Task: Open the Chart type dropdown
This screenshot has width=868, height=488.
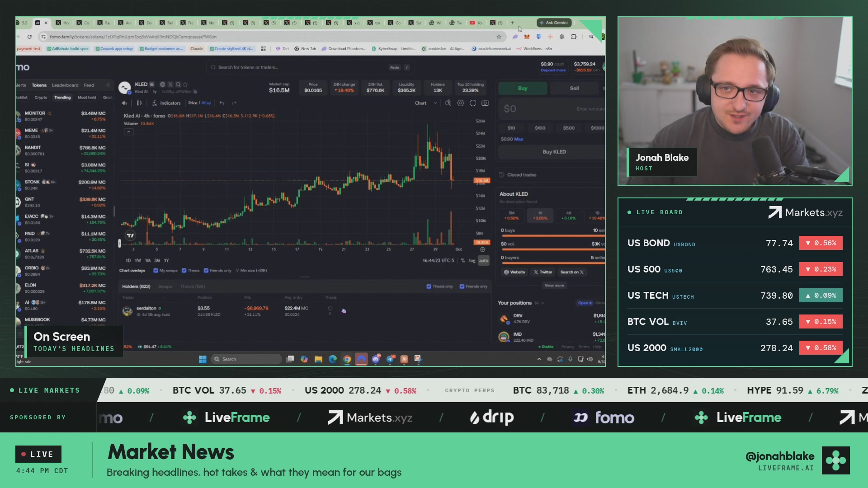Action: (x=426, y=103)
